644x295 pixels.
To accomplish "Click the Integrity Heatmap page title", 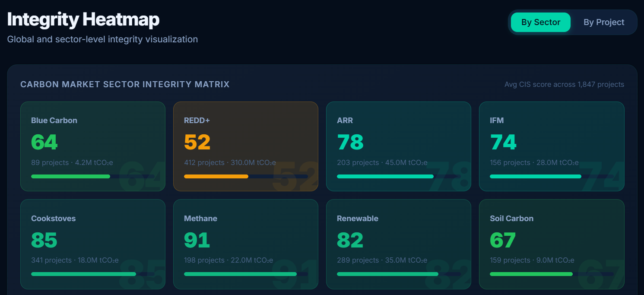I will point(83,19).
